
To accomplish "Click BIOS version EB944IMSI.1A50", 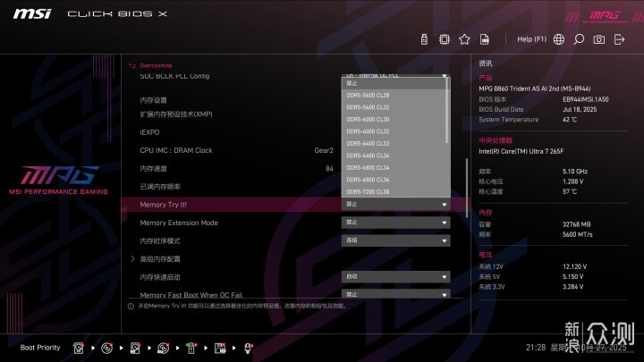I will tap(586, 99).
